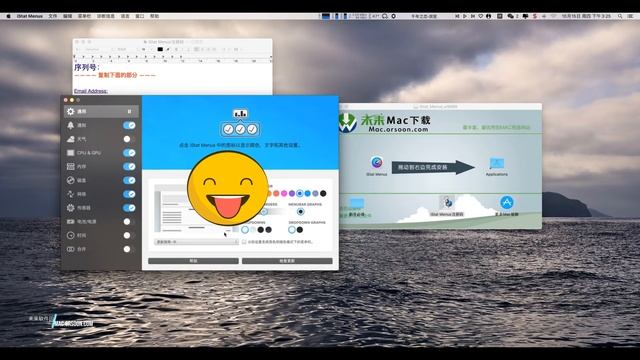Open the Apple menu
The width and height of the screenshot is (640, 360).
point(8,16)
